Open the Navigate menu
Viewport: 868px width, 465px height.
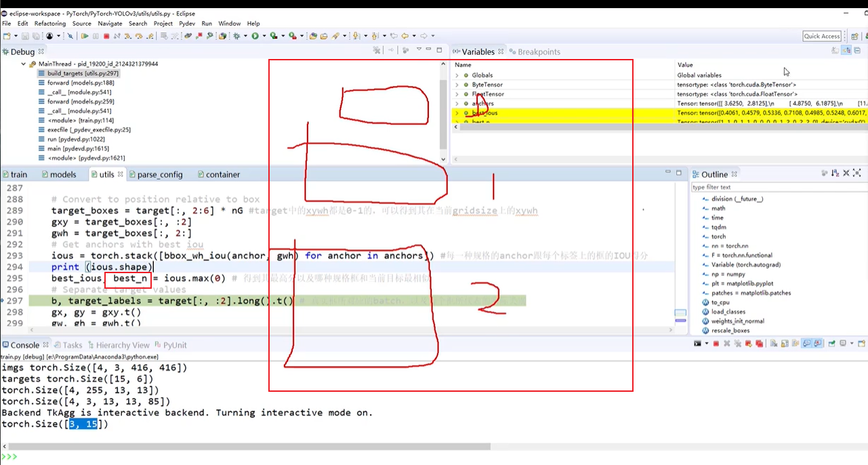point(110,23)
